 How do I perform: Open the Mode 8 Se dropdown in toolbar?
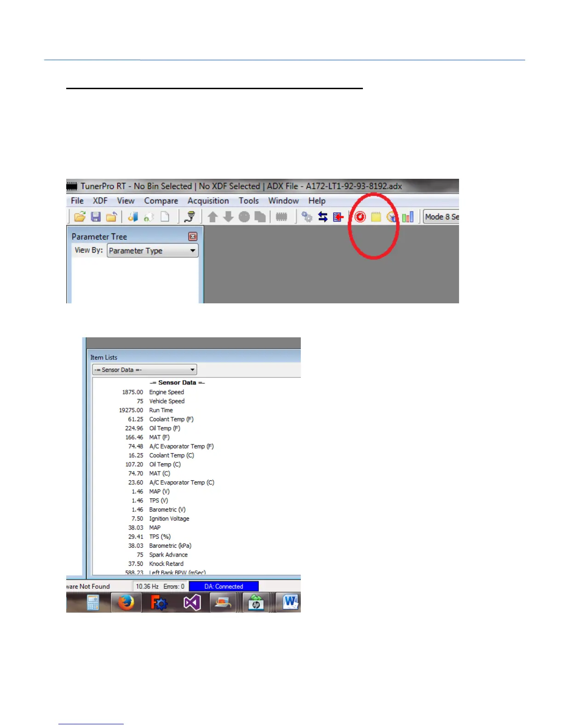[441, 217]
